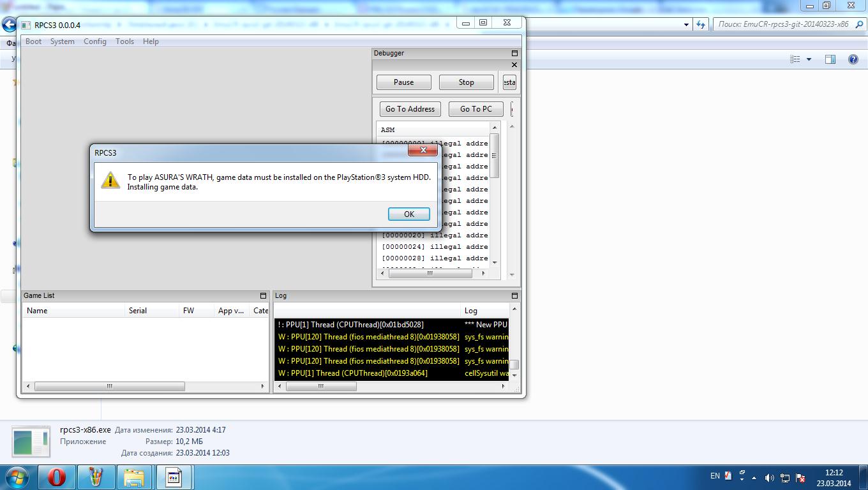The width and height of the screenshot is (868, 490).
Task: Click the Explorer address refresh icon
Action: [701, 24]
